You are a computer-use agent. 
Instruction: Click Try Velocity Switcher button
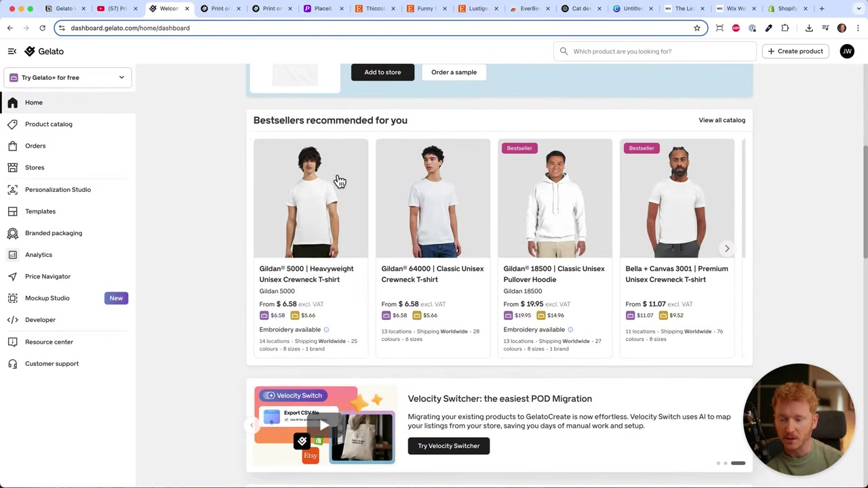point(448,446)
